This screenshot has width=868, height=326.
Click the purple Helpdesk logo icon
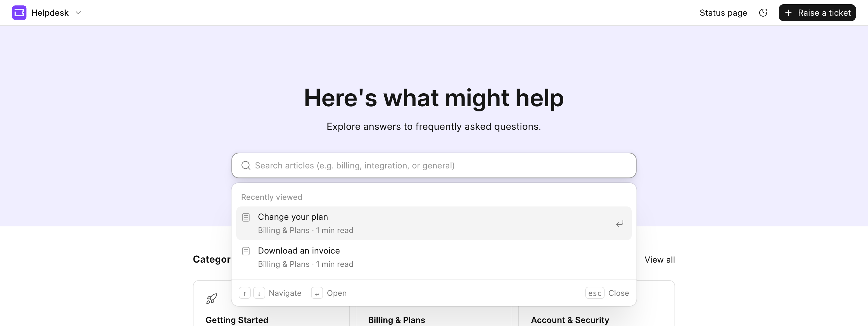[19, 13]
